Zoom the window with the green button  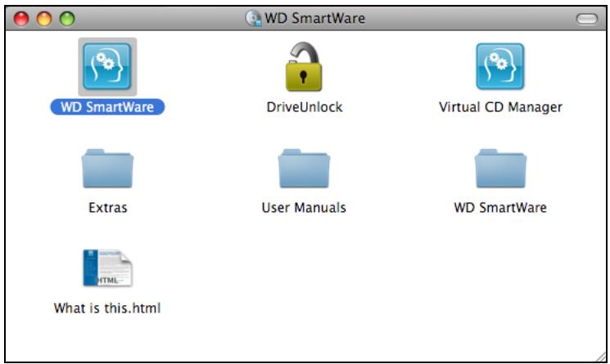point(67,19)
